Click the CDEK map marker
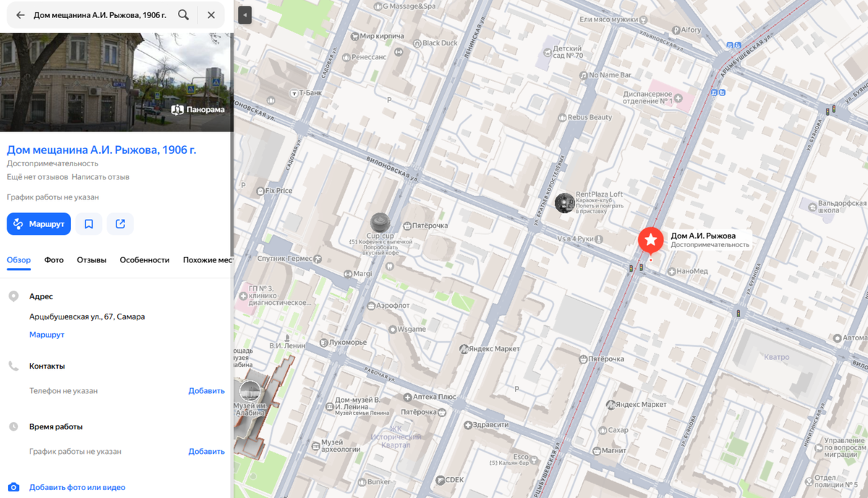This screenshot has height=498, width=868. point(440,480)
